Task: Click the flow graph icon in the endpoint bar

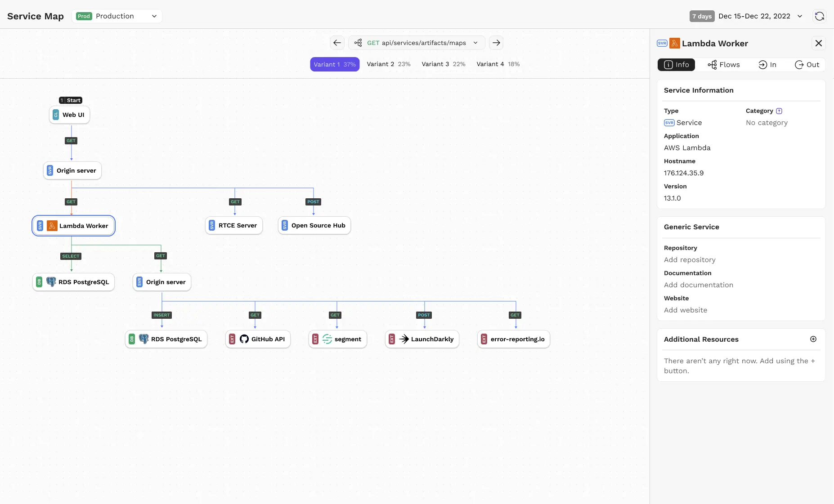Action: coord(358,43)
